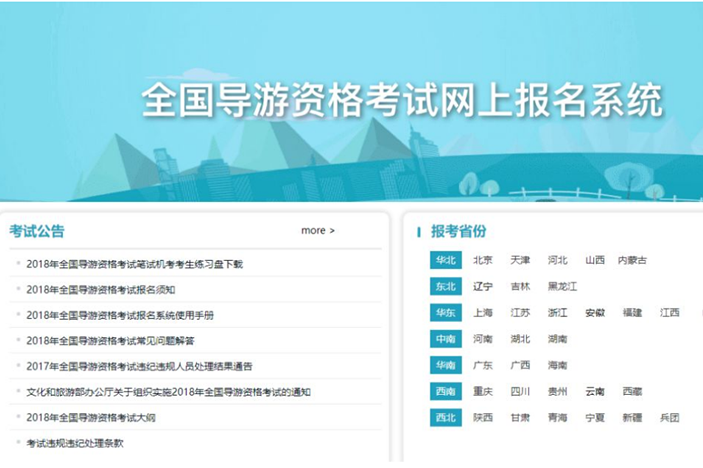Click the 考试公告 section heading
This screenshot has height=468, width=703.
[x=37, y=231]
